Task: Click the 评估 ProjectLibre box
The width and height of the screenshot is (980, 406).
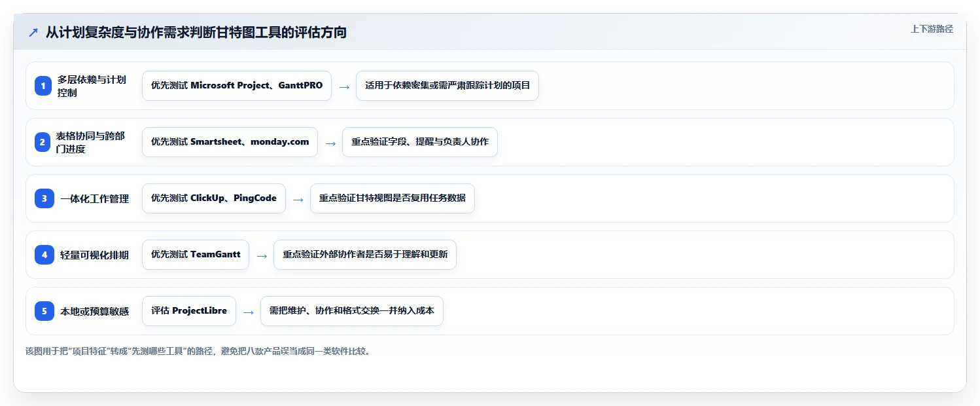Action: coord(189,311)
